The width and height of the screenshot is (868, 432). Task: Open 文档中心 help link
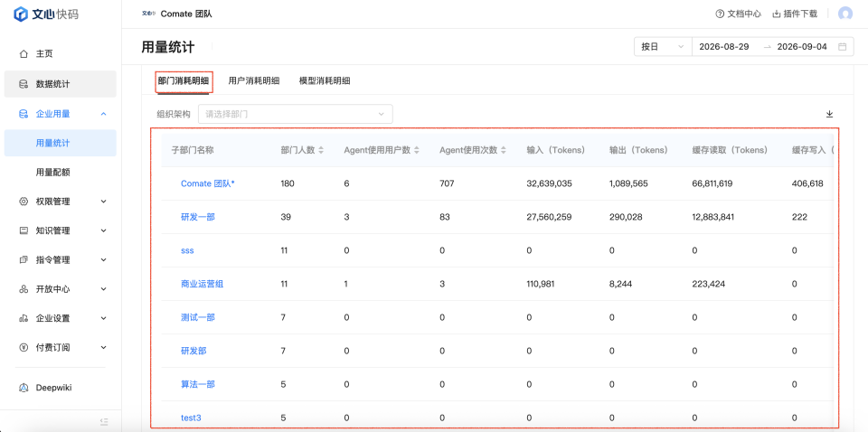(738, 14)
